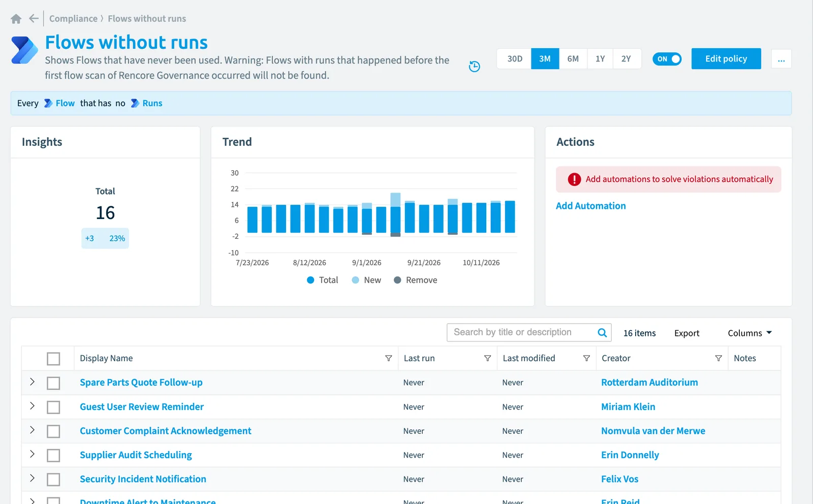Select the 1Y time range
This screenshot has width=813, height=504.
(600, 59)
